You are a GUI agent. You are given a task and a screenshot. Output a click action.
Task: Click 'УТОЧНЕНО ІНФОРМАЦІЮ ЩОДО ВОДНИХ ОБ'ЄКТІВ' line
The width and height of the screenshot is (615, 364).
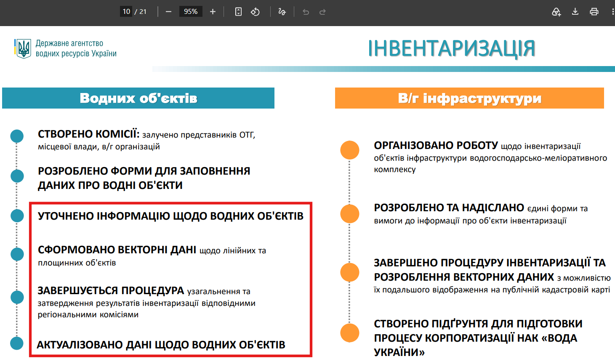[170, 216]
